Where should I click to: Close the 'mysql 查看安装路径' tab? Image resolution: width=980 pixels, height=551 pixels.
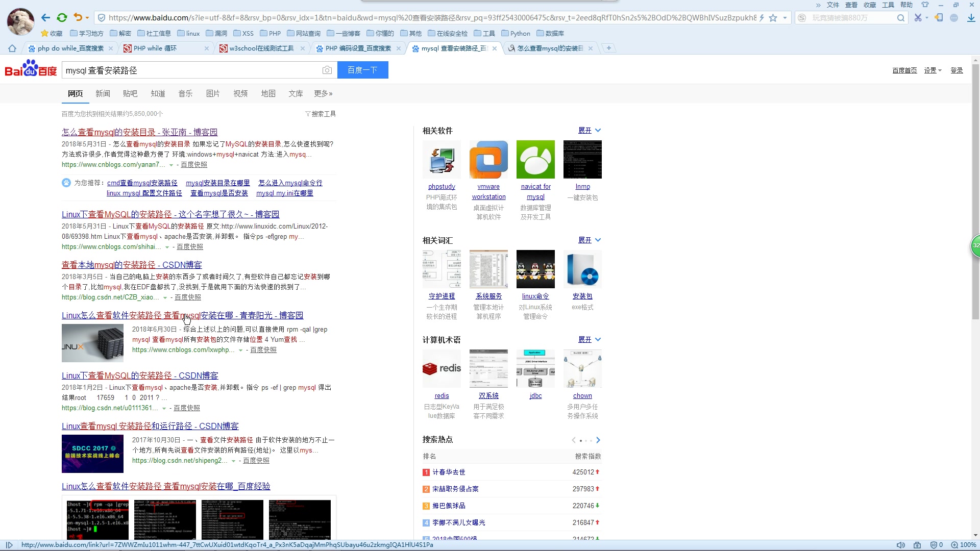point(494,48)
